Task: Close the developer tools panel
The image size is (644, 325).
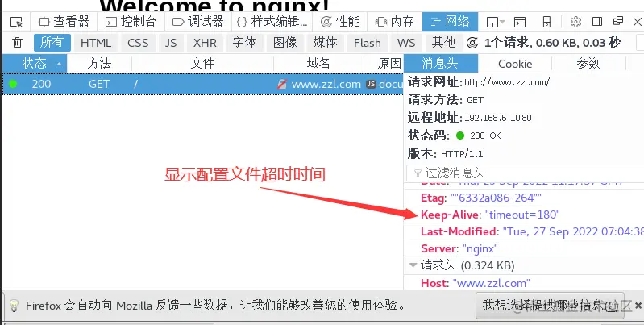Action: [638, 22]
